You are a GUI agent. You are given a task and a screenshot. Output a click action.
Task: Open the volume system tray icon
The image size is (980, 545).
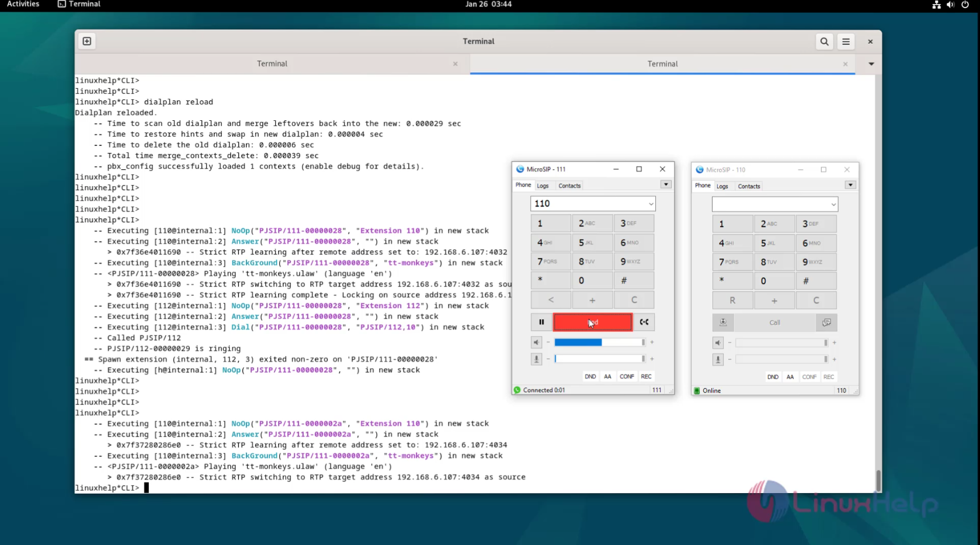(950, 5)
